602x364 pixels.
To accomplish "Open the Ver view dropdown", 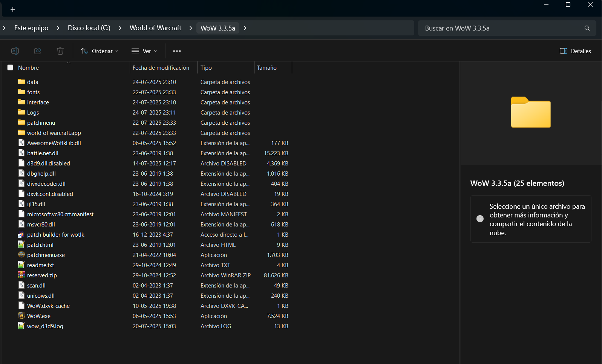I will pos(144,51).
